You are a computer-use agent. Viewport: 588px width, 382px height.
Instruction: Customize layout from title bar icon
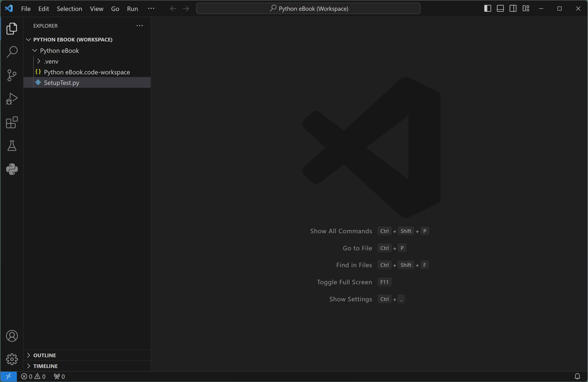(526, 8)
